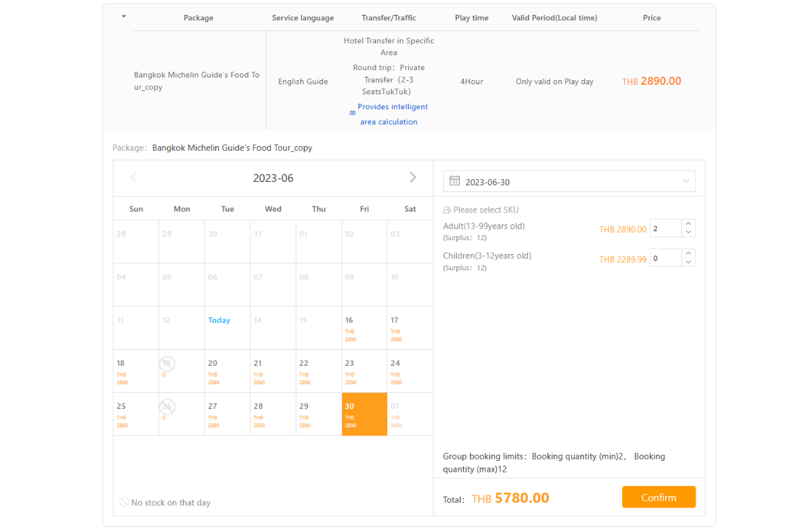Image resolution: width=812 pixels, height=531 pixels.
Task: Pick June 21 in the calendar
Action: [273, 371]
